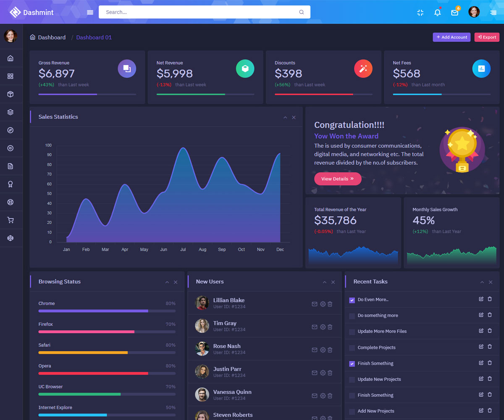Uncheck the 'Do Even More..' task checkbox

(352, 300)
